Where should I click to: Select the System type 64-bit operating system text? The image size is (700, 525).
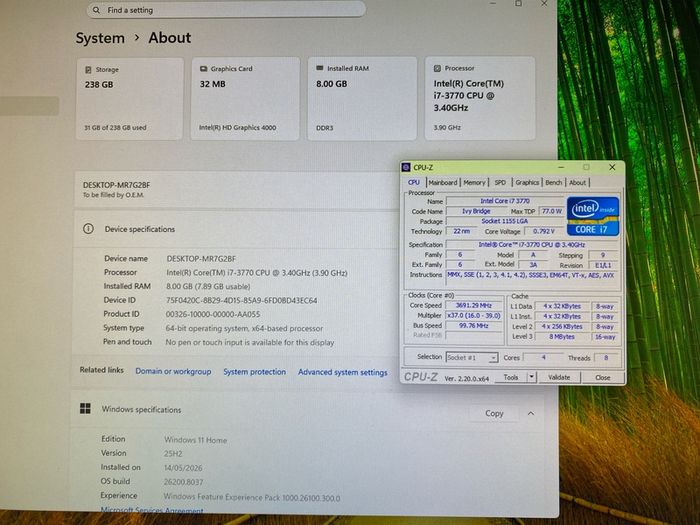(x=244, y=328)
